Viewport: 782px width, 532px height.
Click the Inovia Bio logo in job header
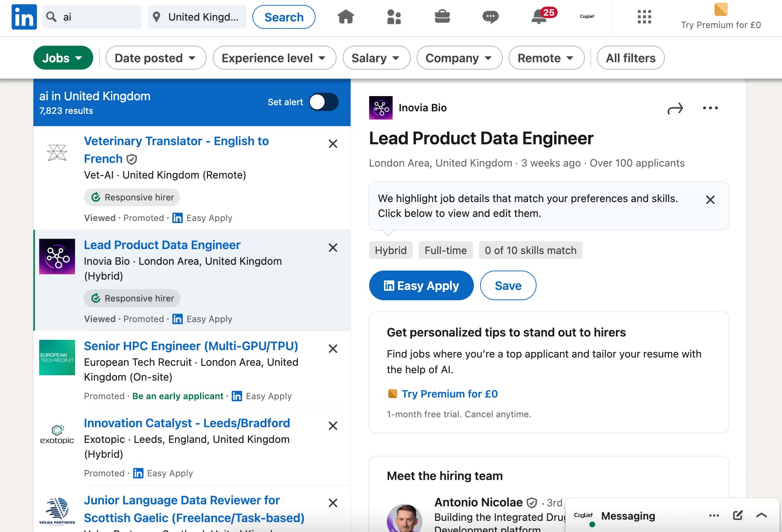381,108
